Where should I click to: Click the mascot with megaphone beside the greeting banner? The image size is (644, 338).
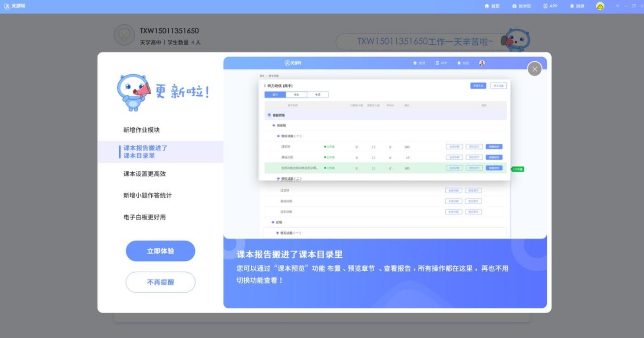pyautogui.click(x=515, y=40)
